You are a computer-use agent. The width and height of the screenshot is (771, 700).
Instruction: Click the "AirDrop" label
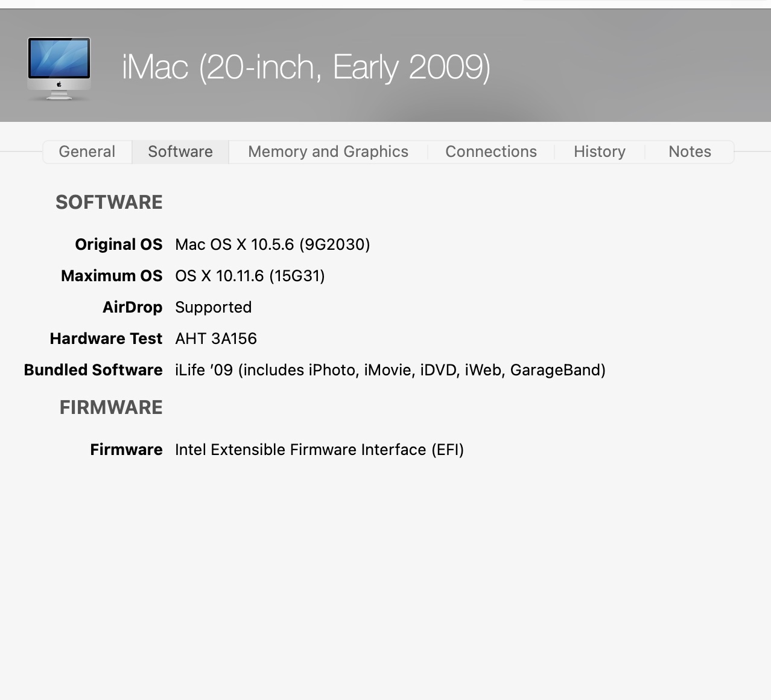tap(133, 307)
